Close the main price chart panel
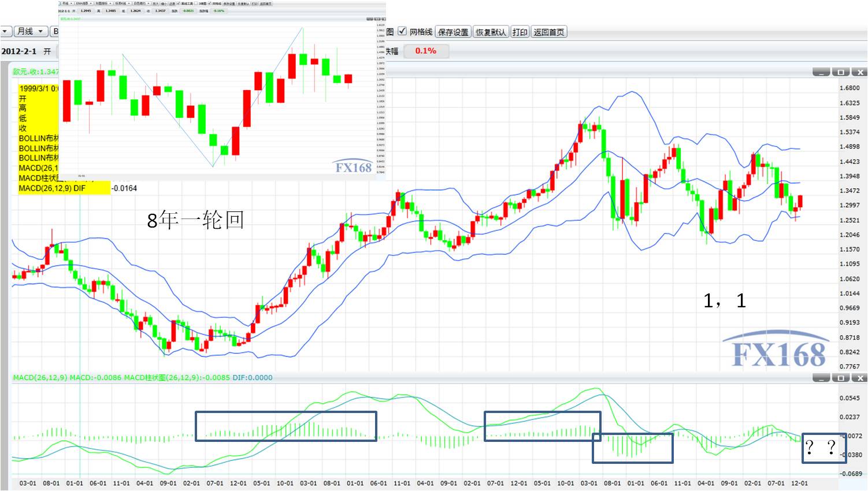 pos(859,72)
